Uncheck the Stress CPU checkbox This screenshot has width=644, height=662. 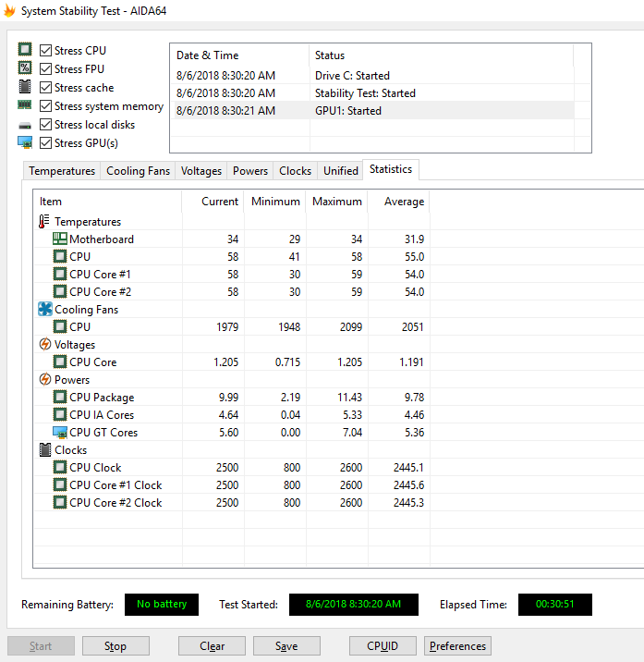45,50
